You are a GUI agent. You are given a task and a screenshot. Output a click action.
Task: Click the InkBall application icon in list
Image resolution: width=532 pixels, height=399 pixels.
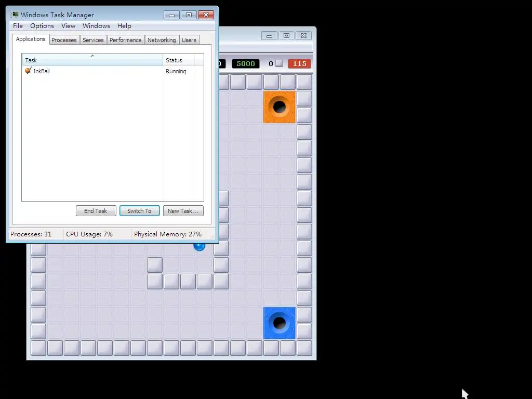tap(28, 71)
